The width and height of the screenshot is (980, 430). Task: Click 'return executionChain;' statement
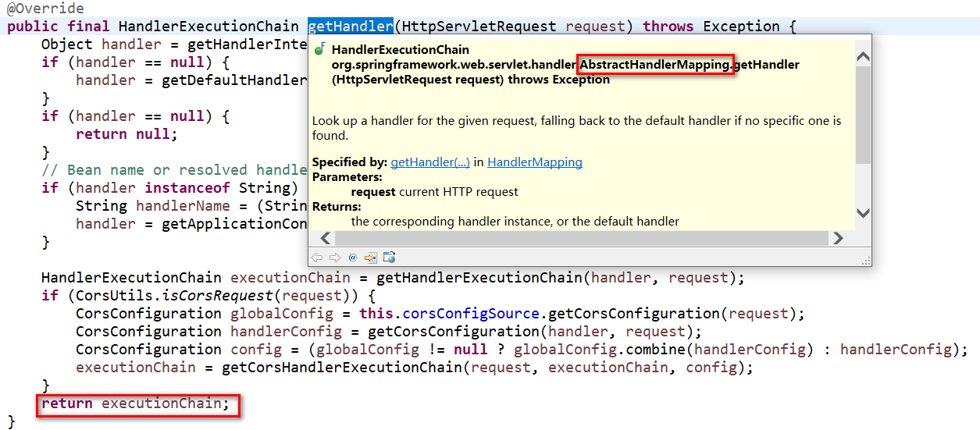(x=136, y=403)
